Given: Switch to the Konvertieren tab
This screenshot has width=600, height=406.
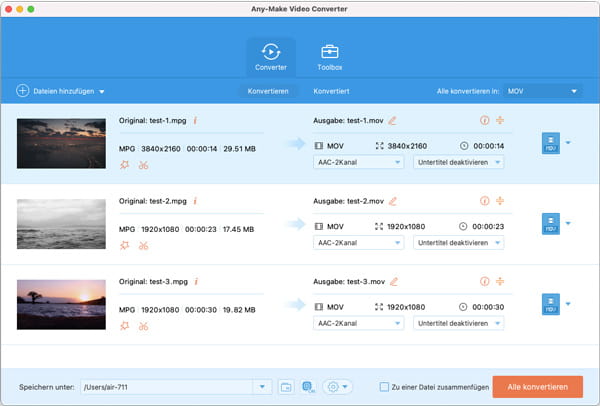Looking at the screenshot, I should [268, 91].
